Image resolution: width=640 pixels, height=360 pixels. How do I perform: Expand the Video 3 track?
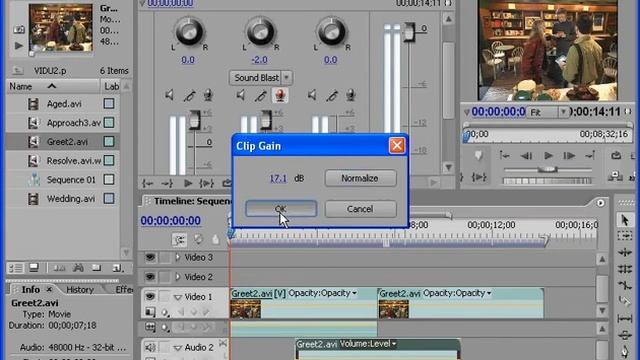pyautogui.click(x=178, y=257)
